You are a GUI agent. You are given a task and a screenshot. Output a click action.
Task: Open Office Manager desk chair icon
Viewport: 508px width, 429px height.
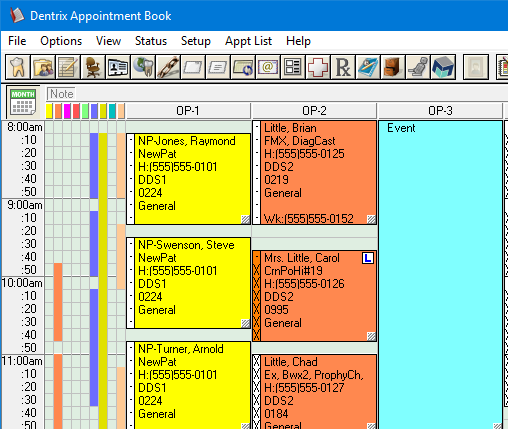click(93, 67)
